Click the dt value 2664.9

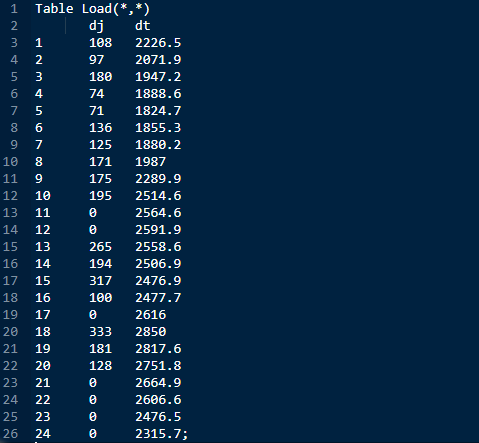158,383
